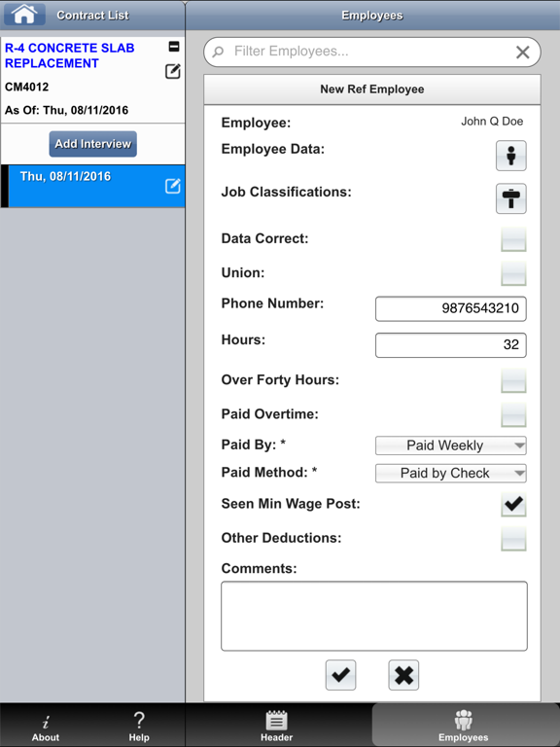Open the Paid By dropdown
Screen dimensions: 560x747
click(450, 445)
